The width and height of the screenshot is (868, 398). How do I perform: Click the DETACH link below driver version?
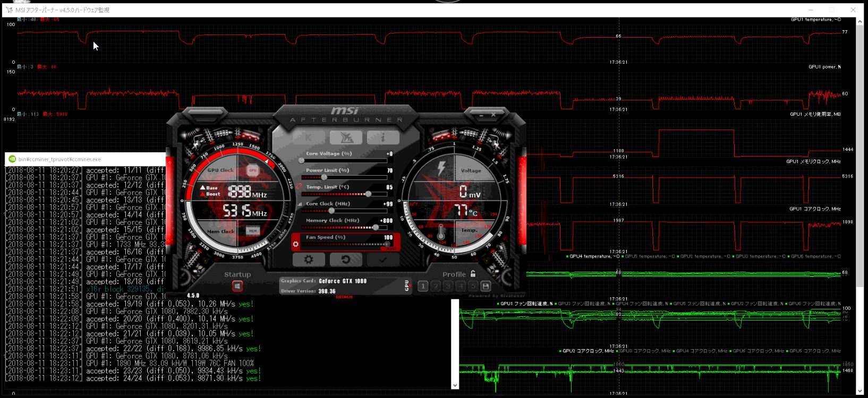coord(344,297)
